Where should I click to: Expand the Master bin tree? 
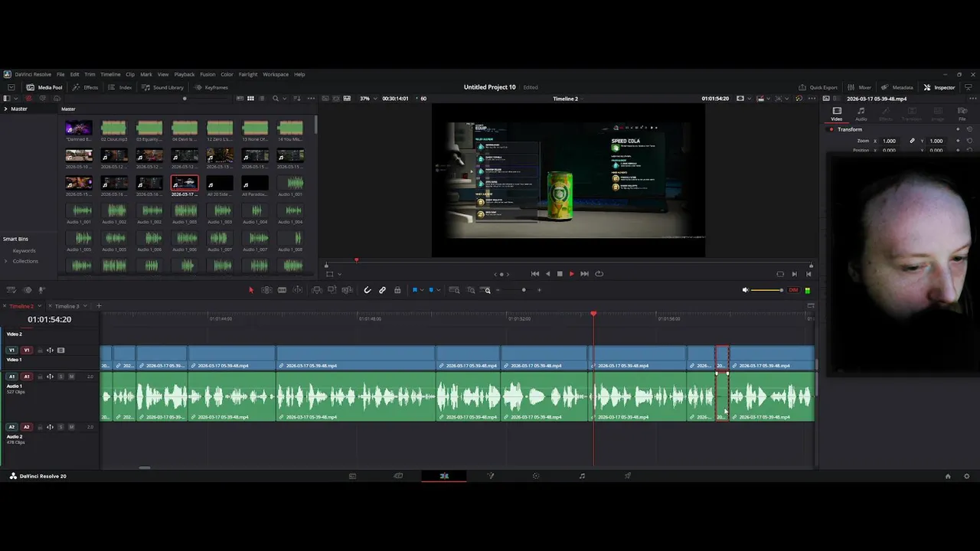tap(5, 109)
